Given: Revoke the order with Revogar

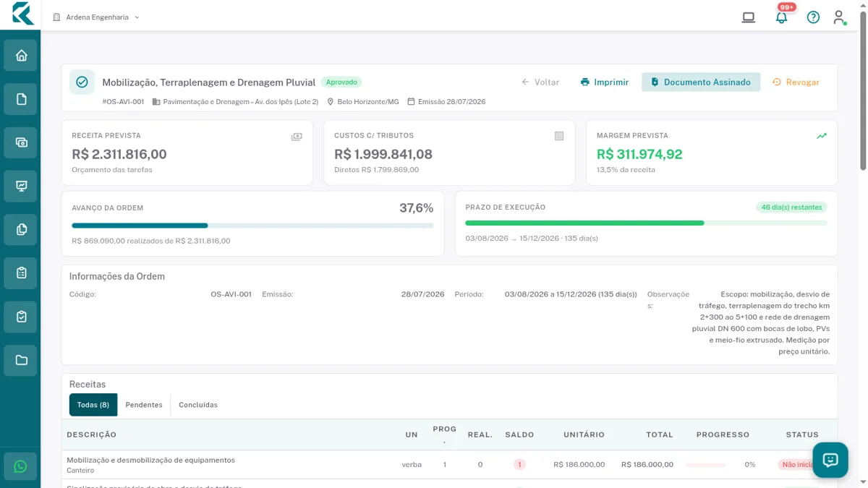Looking at the screenshot, I should tap(796, 82).
